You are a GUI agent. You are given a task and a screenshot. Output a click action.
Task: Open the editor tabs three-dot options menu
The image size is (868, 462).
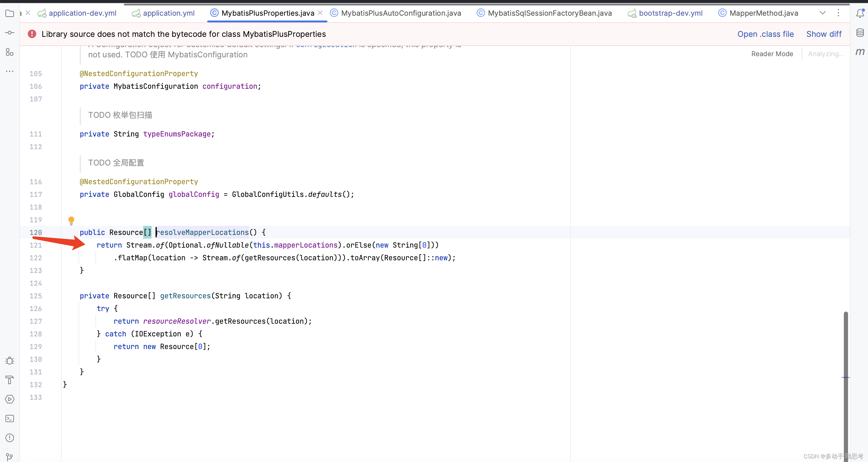[x=838, y=13]
